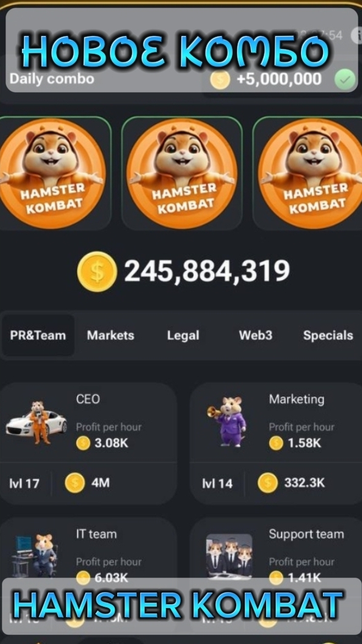Click the 245,884,319 coin balance text

pyautogui.click(x=207, y=271)
